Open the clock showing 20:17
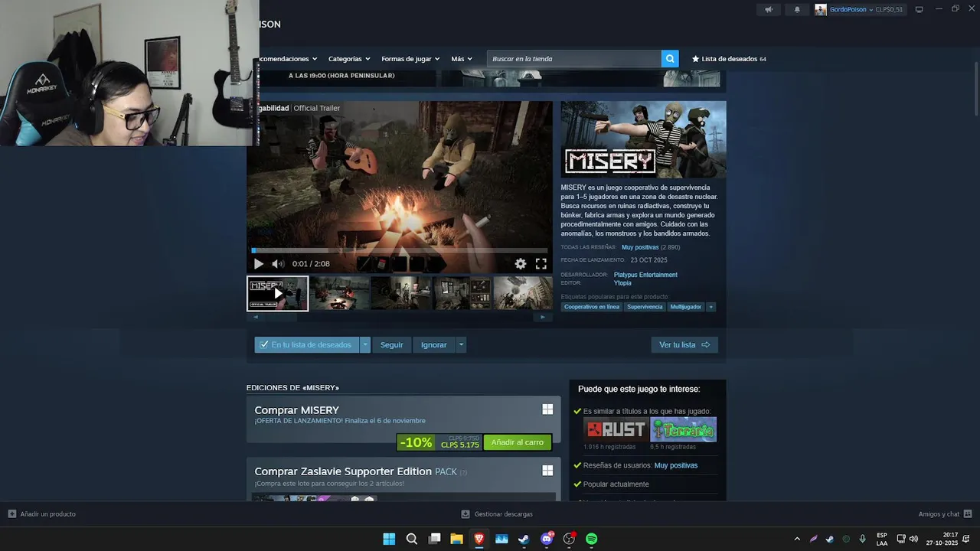 click(942, 539)
